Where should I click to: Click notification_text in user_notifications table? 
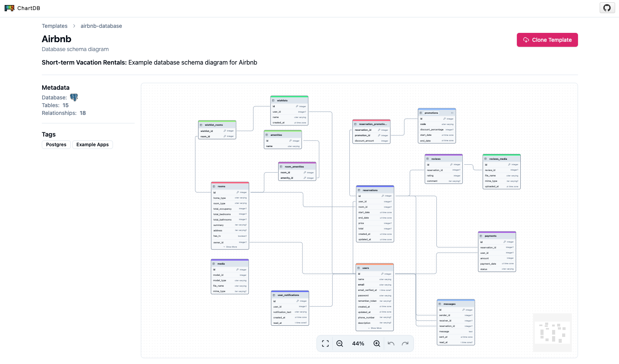290,312
